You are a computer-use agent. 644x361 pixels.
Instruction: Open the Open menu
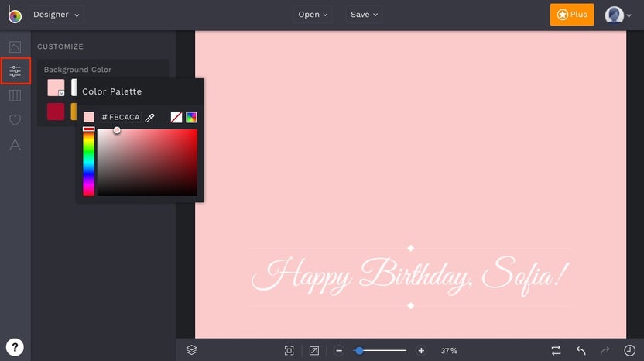click(x=313, y=15)
